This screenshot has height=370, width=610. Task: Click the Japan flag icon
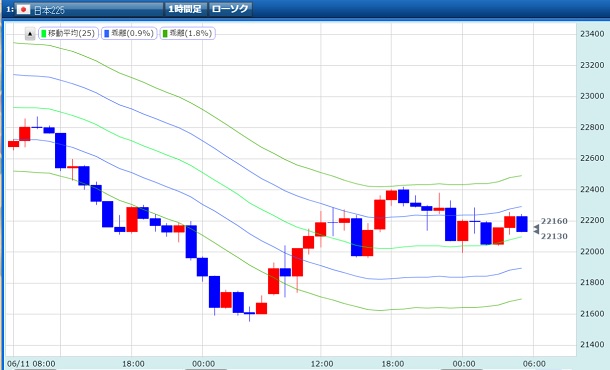tap(23, 9)
